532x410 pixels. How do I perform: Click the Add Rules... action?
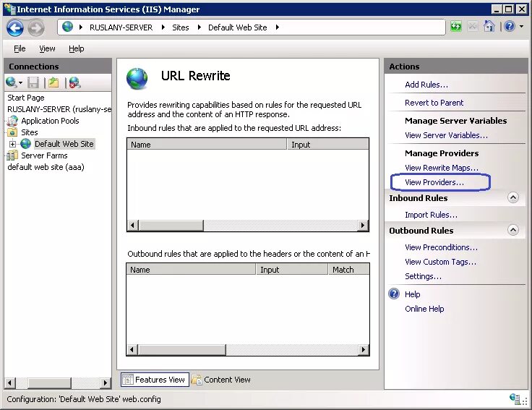point(426,85)
